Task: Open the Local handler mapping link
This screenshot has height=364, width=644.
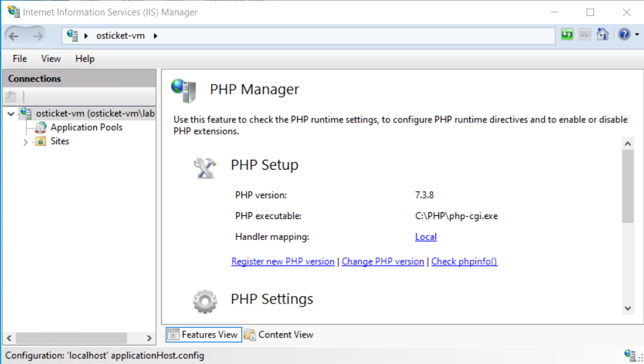Action: (425, 237)
